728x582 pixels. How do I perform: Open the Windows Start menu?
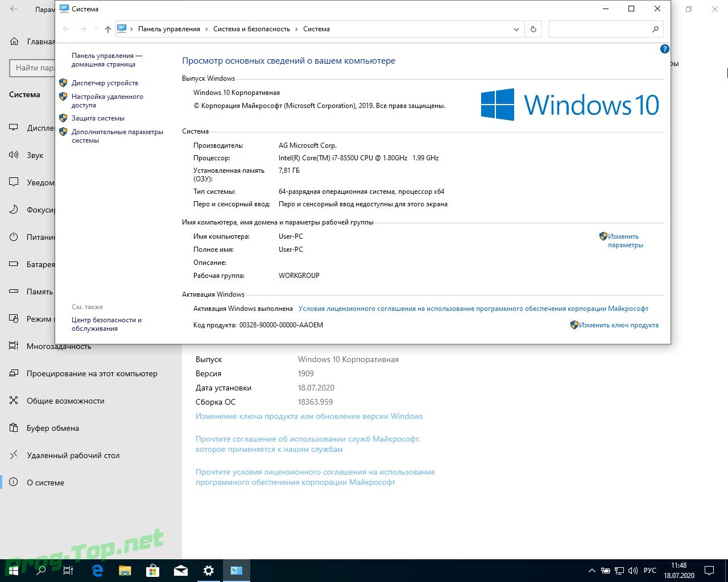13,571
